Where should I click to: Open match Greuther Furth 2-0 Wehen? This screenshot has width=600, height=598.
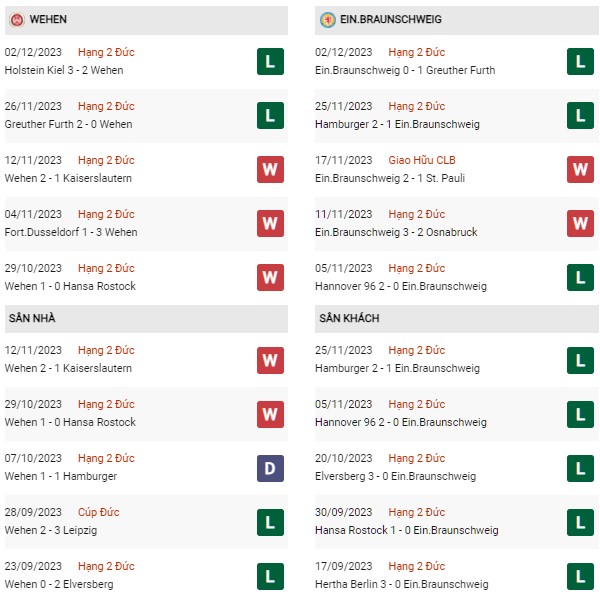[68, 124]
